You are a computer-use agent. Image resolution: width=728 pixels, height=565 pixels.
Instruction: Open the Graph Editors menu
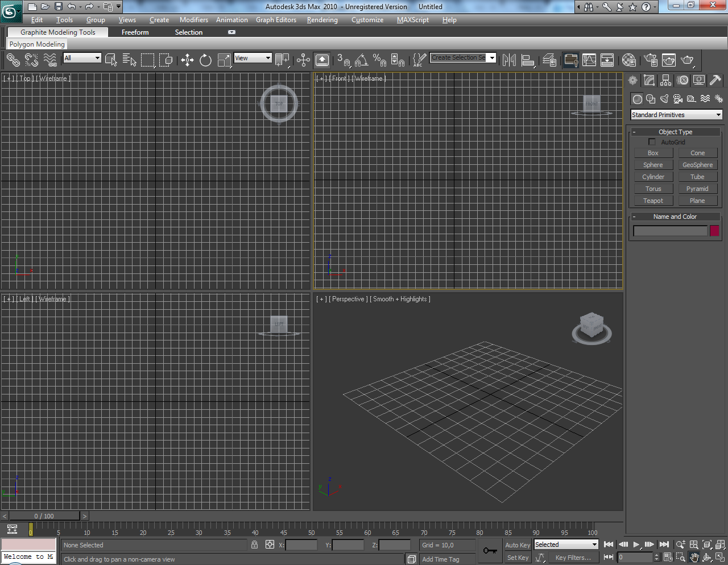[276, 20]
